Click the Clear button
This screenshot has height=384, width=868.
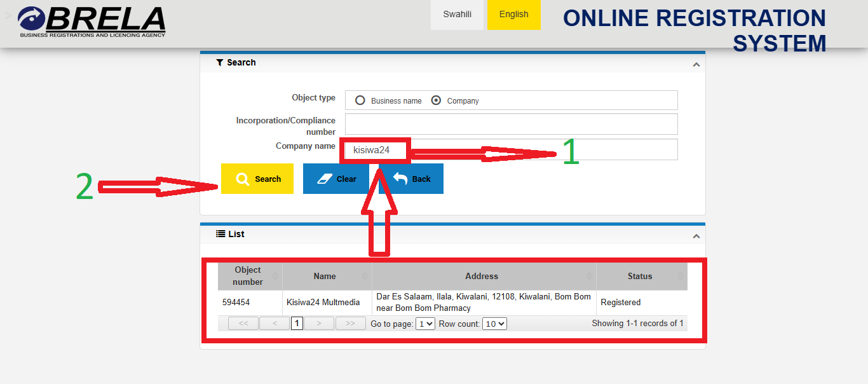(336, 179)
